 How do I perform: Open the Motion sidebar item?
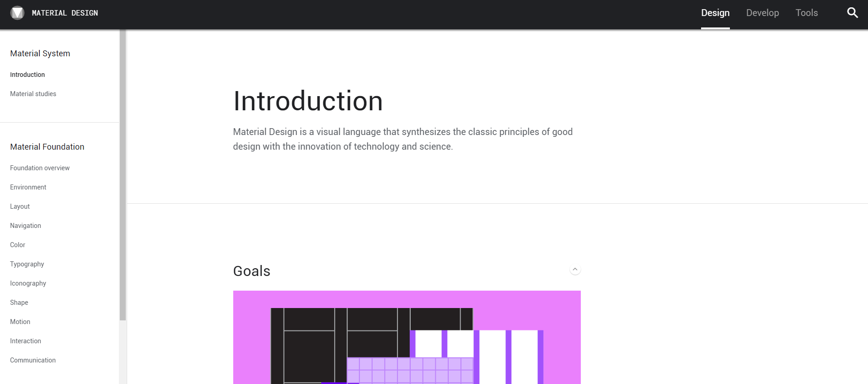(x=20, y=322)
